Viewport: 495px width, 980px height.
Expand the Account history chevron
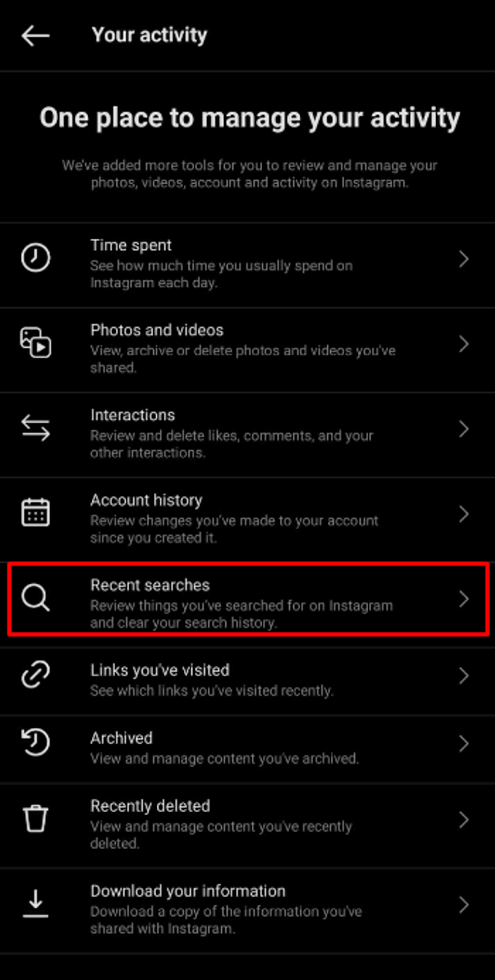[x=464, y=514]
